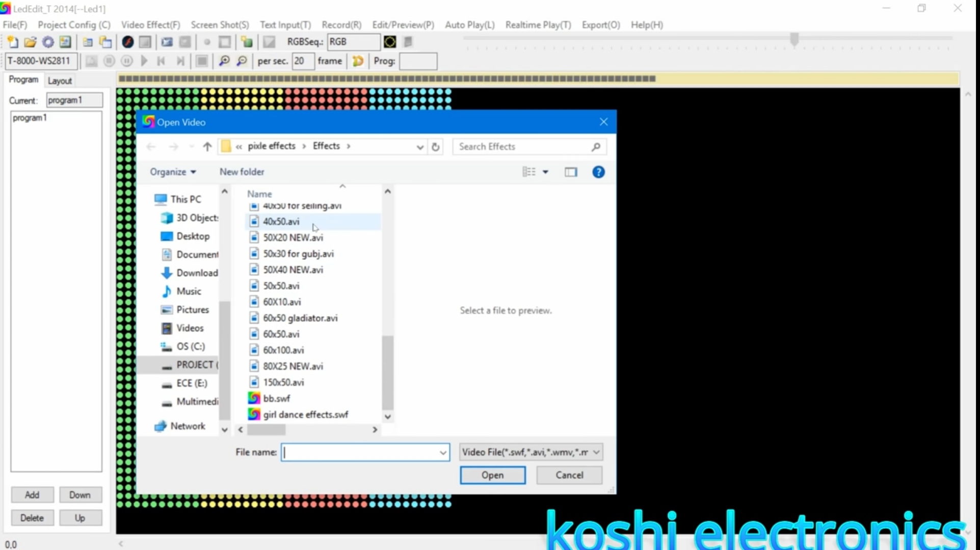980x550 pixels.
Task: Click the Name column header
Action: click(259, 194)
